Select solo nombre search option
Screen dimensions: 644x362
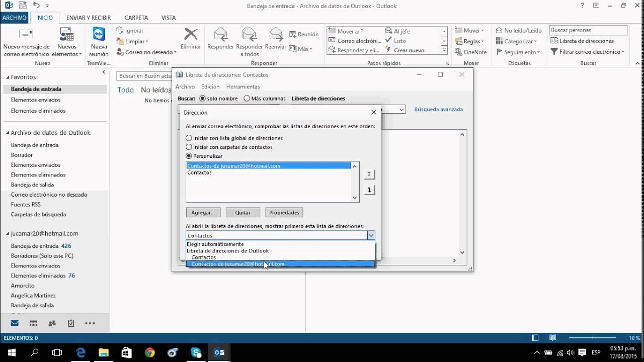(218, 99)
